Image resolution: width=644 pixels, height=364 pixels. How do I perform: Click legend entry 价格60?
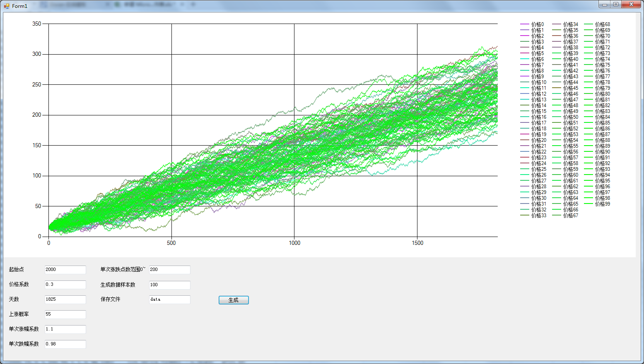pos(565,175)
